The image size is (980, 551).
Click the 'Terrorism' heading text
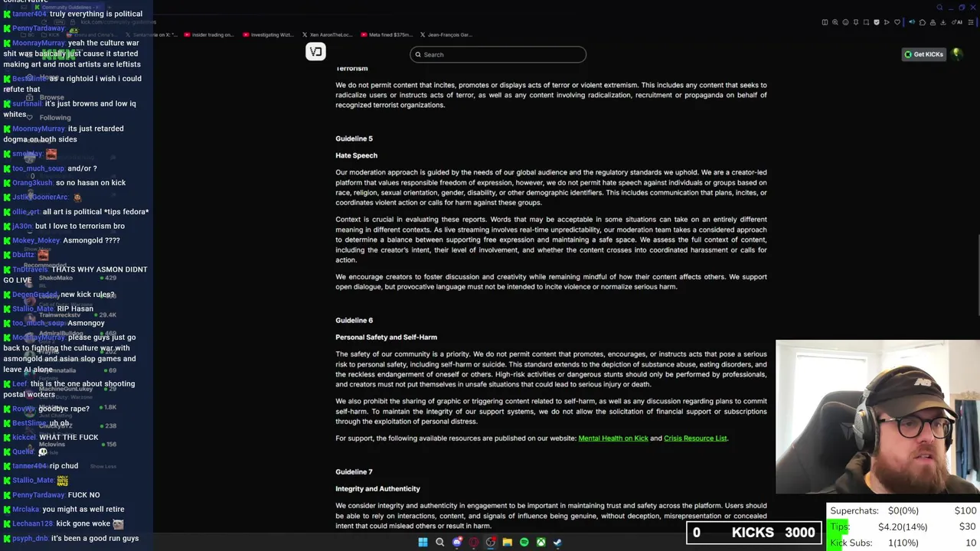coord(351,69)
